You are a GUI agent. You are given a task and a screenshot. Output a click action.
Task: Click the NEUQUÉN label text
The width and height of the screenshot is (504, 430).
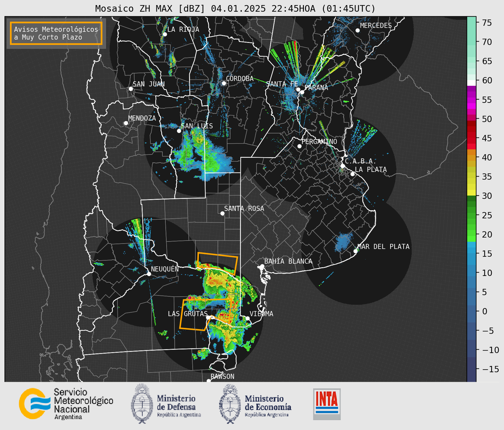coord(165,269)
